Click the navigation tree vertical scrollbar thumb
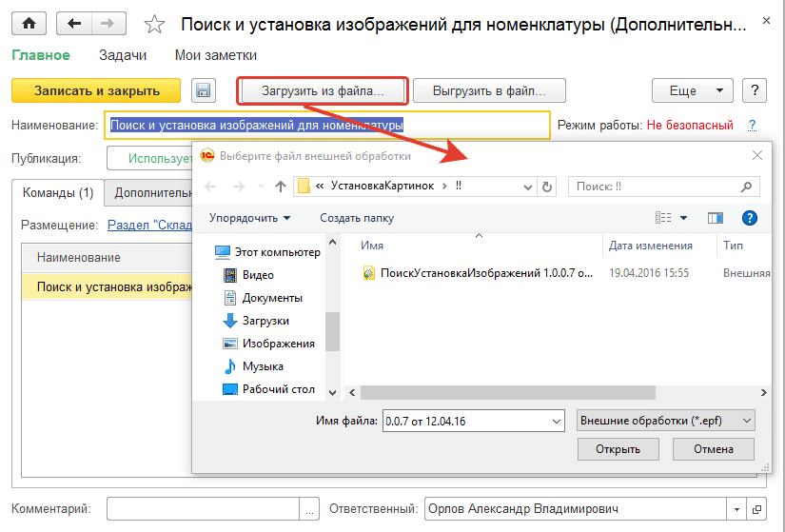 (x=332, y=331)
